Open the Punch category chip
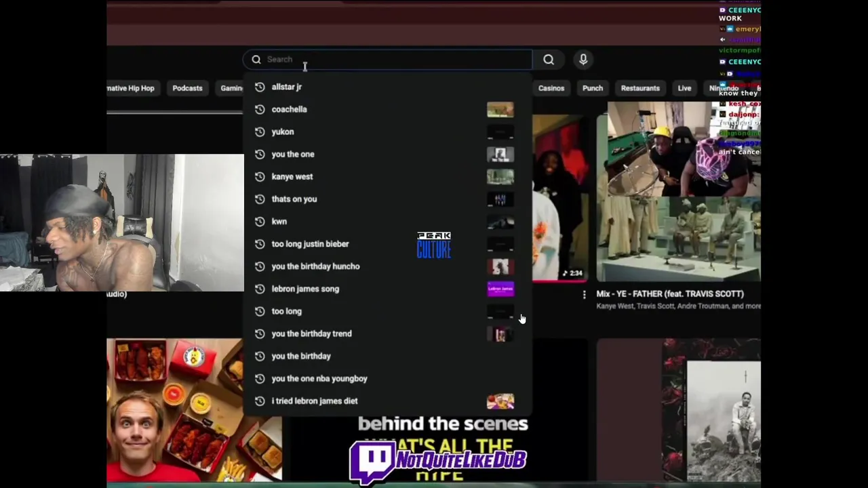Viewport: 868px width, 488px height. 592,88
